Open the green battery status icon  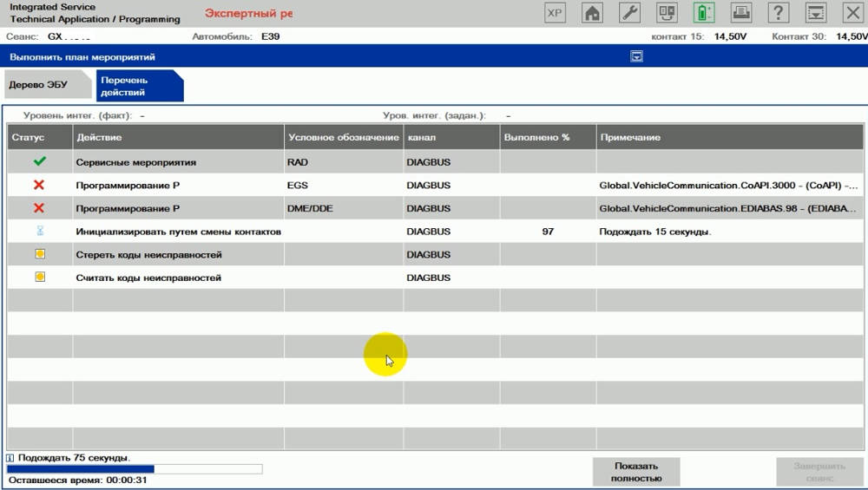(x=703, y=14)
